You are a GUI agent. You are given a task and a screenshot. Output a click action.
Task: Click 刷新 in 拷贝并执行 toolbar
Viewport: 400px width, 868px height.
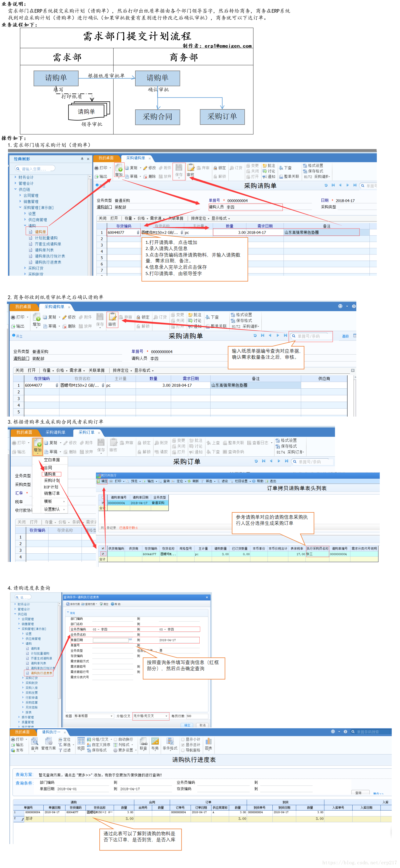point(193,481)
